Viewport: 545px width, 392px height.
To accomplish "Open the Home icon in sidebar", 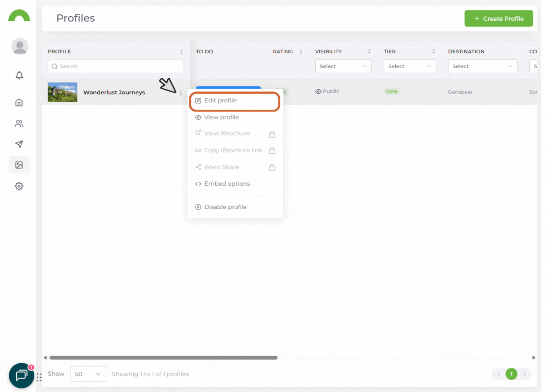I will tap(19, 103).
